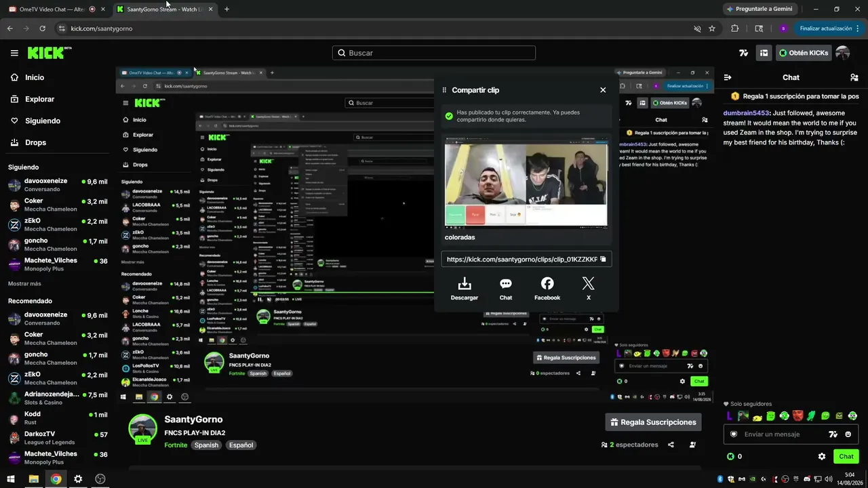Insert the purple L emote
This screenshot has height=488, width=868.
(x=730, y=416)
